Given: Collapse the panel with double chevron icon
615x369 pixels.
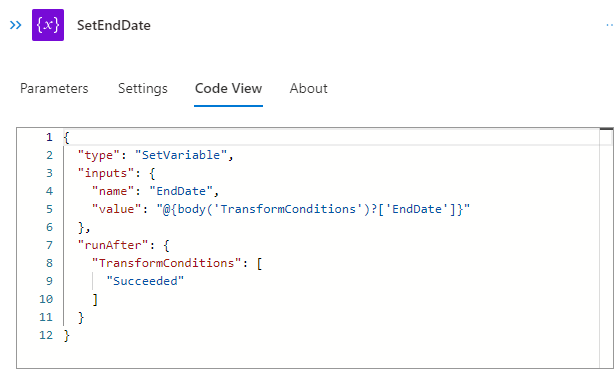Looking at the screenshot, I should (x=16, y=25).
